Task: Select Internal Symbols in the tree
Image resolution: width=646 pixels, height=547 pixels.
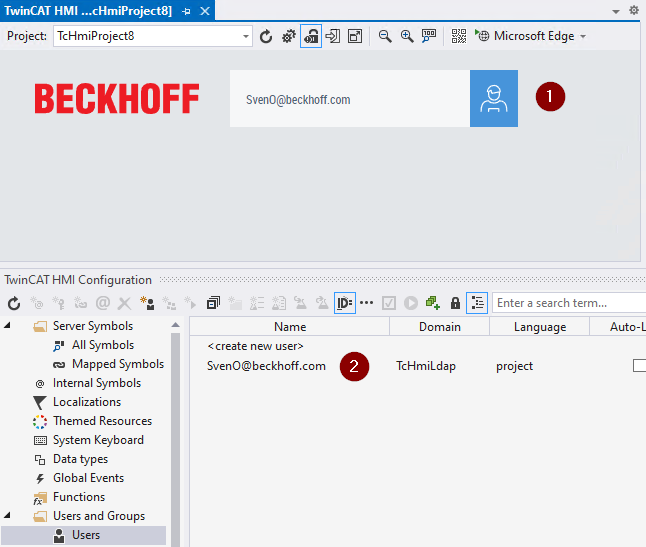Action: click(x=97, y=383)
